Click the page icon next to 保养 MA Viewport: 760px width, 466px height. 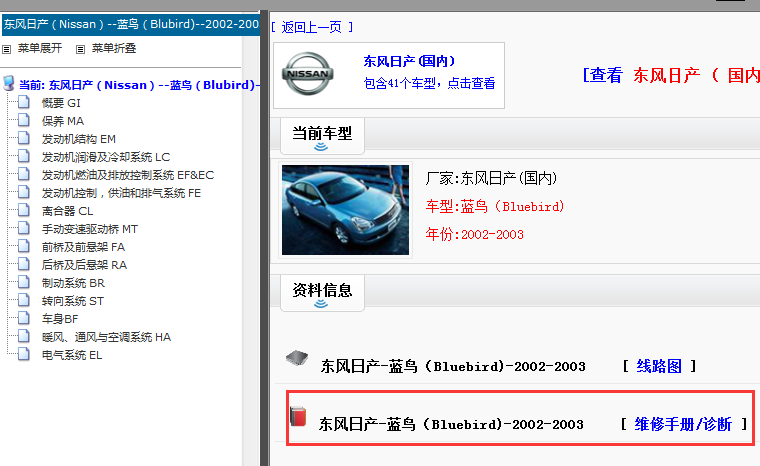point(24,120)
